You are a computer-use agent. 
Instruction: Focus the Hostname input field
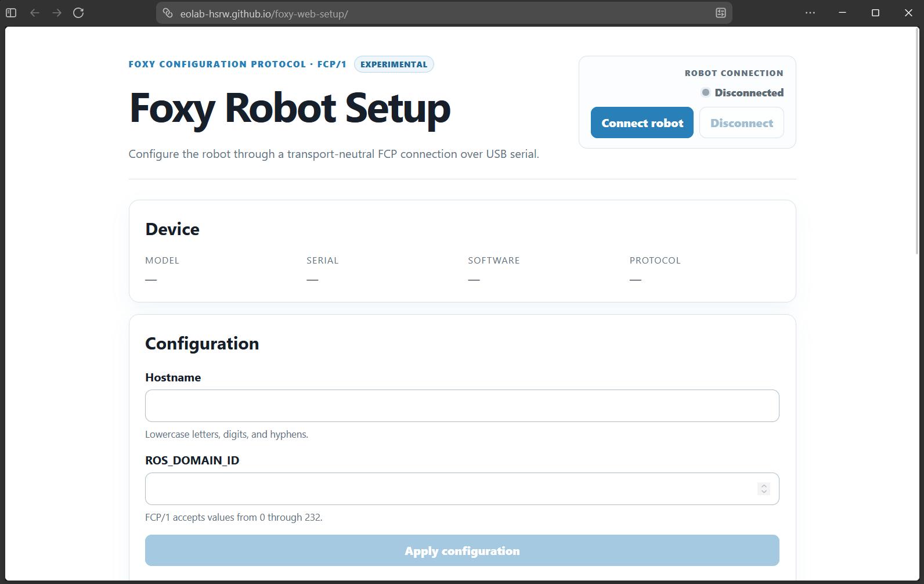pyautogui.click(x=462, y=406)
